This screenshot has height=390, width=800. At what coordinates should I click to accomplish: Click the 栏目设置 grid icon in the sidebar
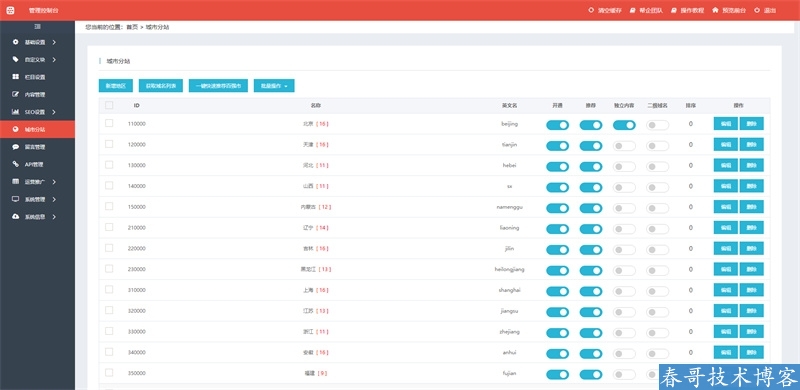pos(15,77)
